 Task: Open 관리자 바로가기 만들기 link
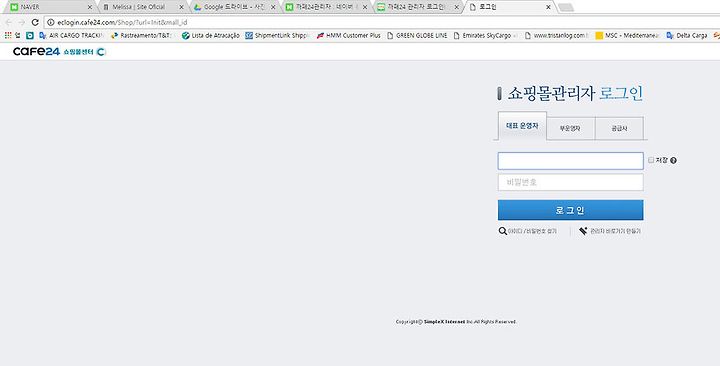point(610,231)
